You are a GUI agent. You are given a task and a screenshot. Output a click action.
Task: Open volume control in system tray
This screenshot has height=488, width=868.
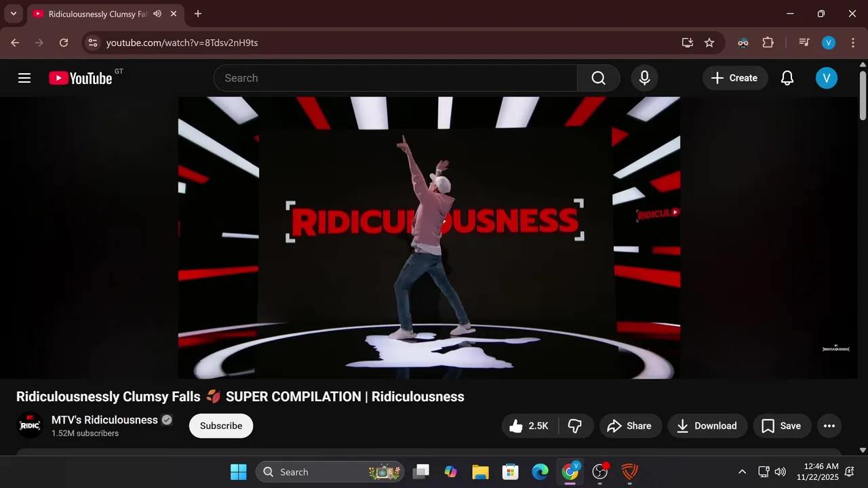(x=781, y=472)
